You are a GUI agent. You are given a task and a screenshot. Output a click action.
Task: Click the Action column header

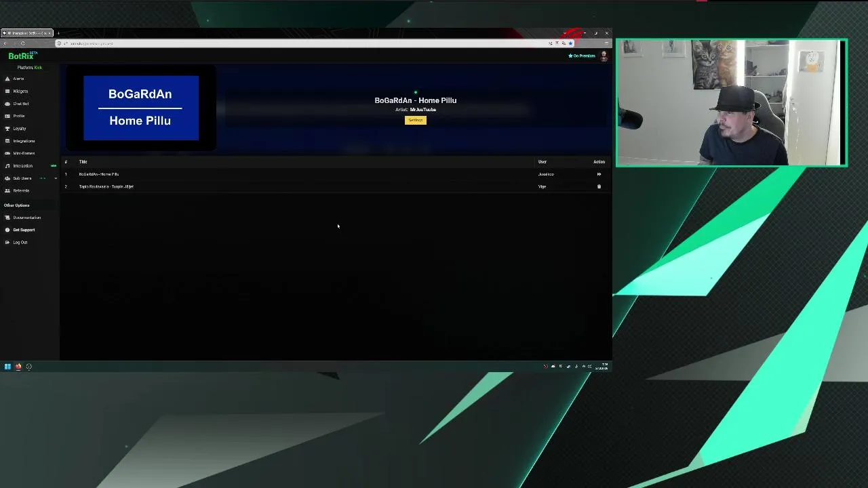coord(599,162)
